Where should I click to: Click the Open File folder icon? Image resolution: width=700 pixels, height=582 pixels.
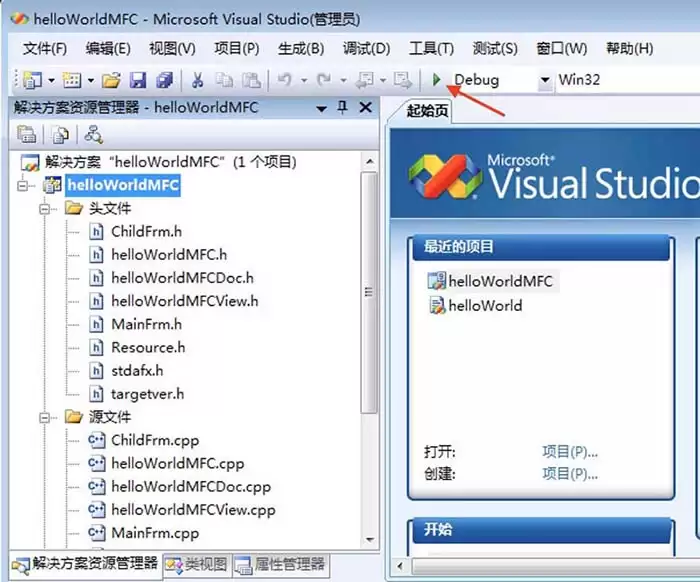click(x=111, y=80)
